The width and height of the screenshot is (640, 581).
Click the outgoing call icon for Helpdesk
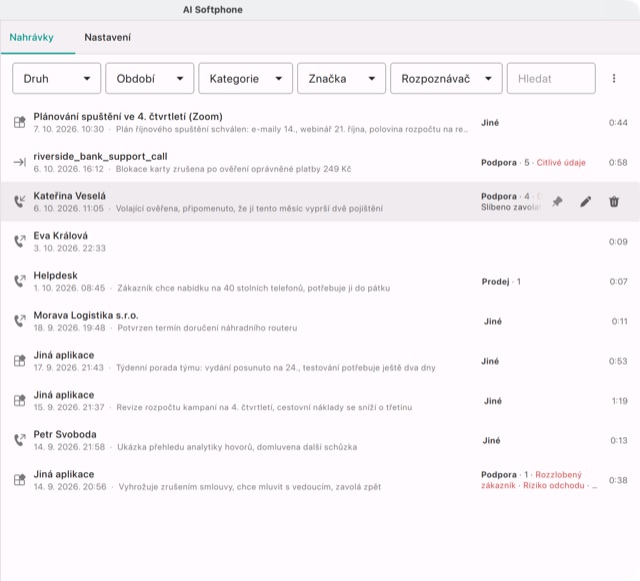(20, 281)
